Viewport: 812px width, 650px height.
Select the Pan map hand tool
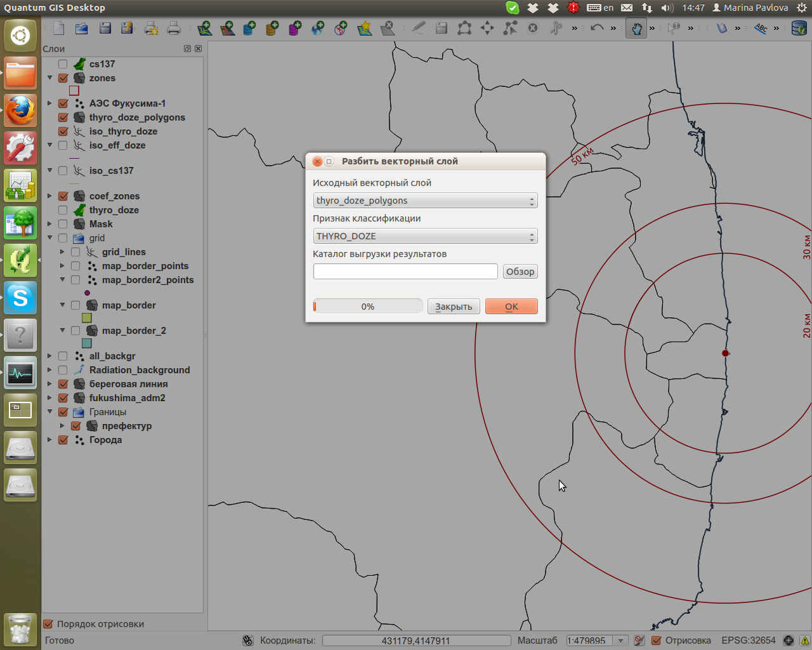coord(636,28)
